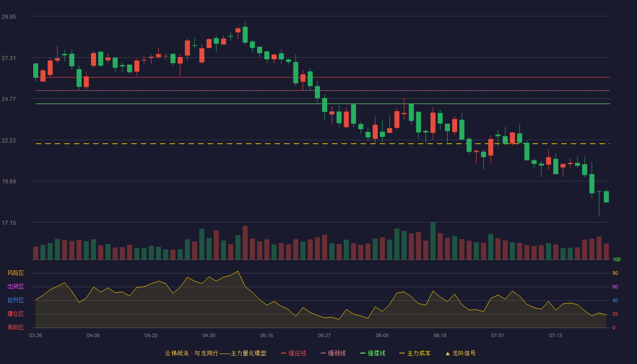Select the 建仓区 zone label
Screen dimensions: 637x364
(x=15, y=314)
